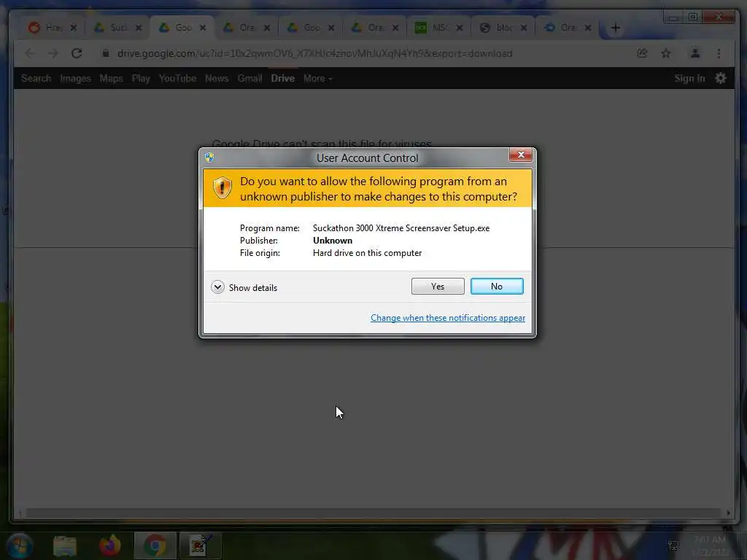
Task: Reload the page in Chrome
Action: (77, 53)
